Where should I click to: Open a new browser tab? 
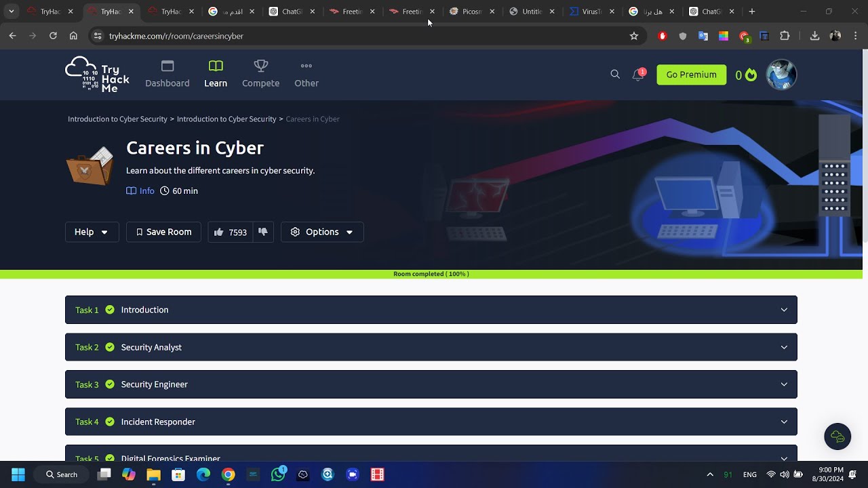(x=752, y=12)
